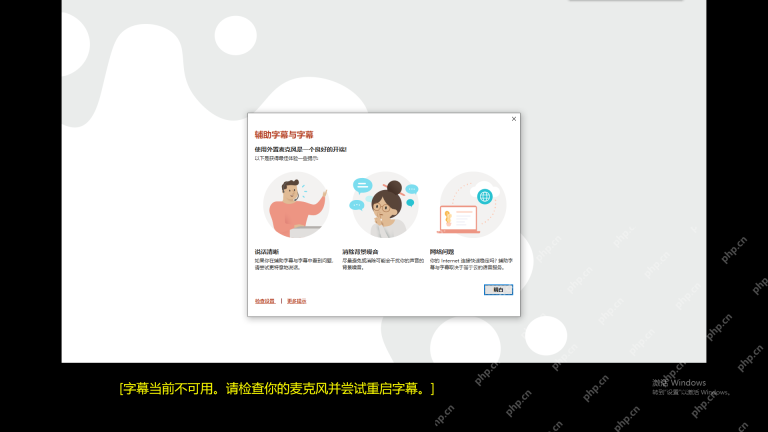Click the laptop and globe illustration

472,205
